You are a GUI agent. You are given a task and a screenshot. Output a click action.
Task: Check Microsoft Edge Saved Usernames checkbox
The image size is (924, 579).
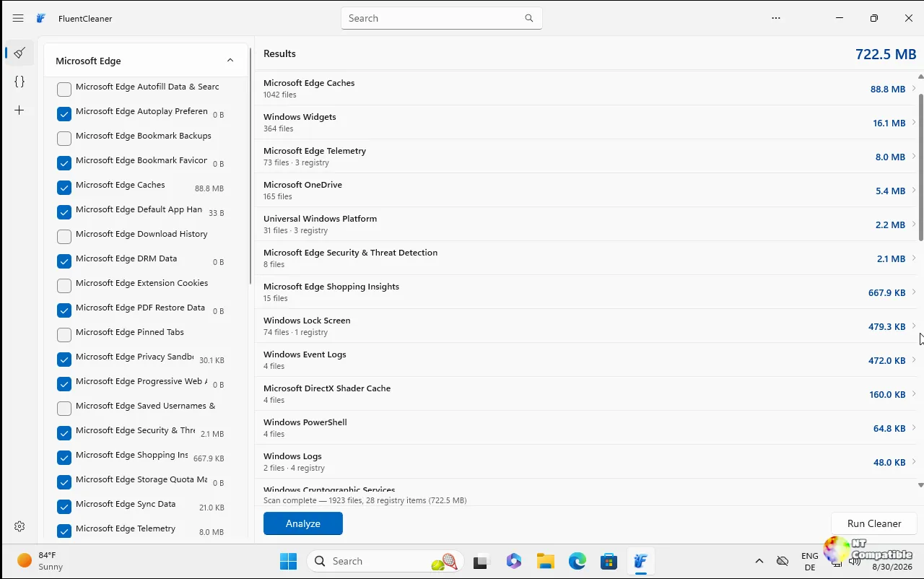[64, 408]
